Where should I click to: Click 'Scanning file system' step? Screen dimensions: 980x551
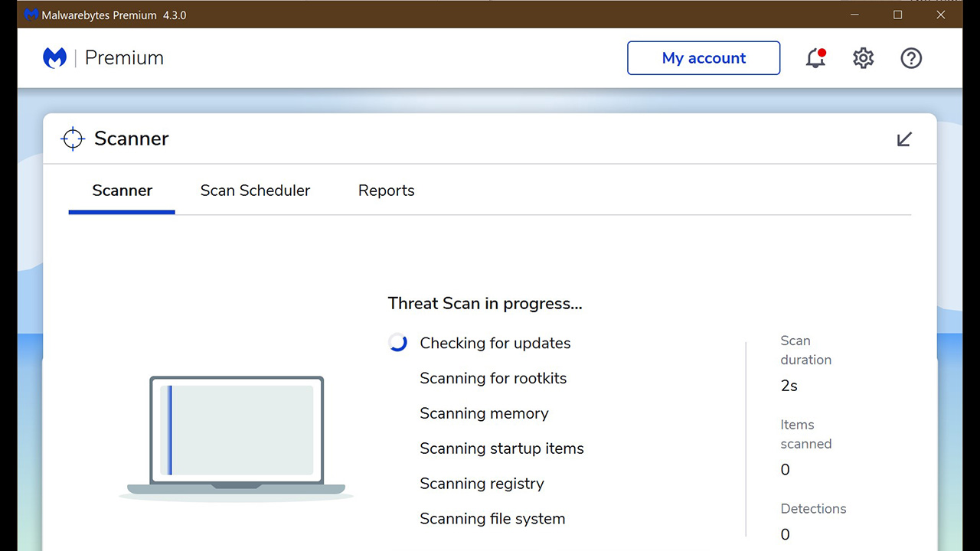tap(492, 519)
